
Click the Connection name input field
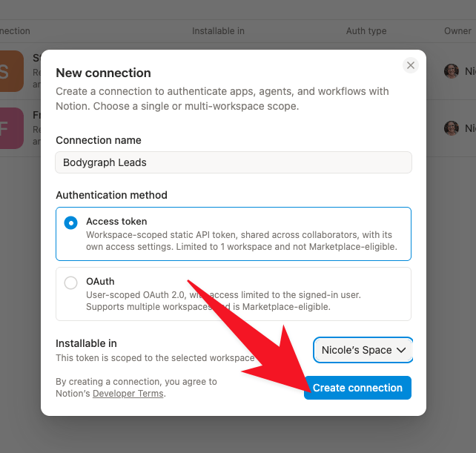(234, 162)
